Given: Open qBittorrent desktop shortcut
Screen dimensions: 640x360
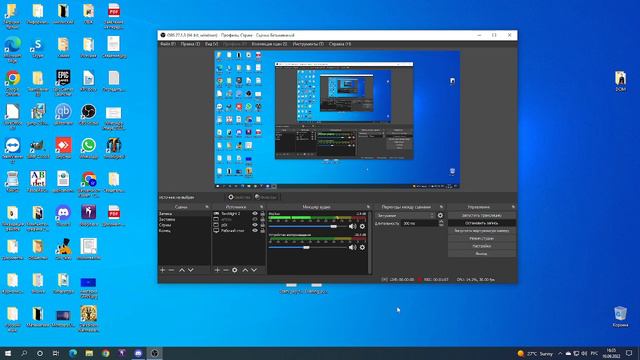Looking at the screenshot, I should coord(63,114).
